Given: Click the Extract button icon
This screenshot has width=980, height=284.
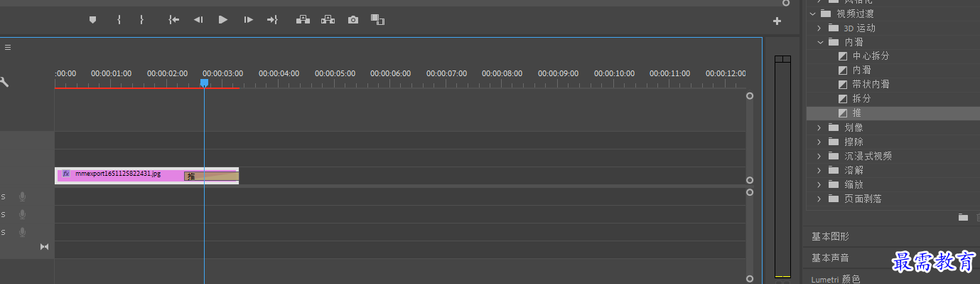Looking at the screenshot, I should point(328,20).
